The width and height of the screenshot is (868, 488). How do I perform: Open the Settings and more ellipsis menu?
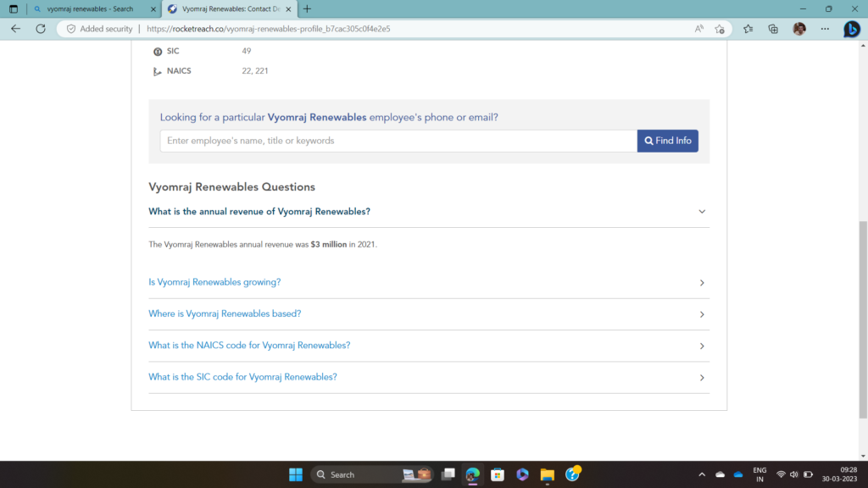[x=825, y=29]
